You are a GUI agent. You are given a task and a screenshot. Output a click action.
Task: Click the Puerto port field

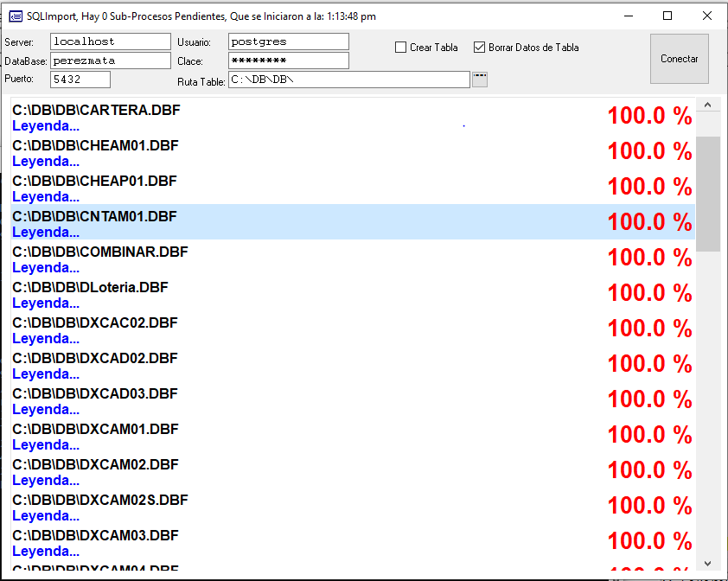coord(80,80)
